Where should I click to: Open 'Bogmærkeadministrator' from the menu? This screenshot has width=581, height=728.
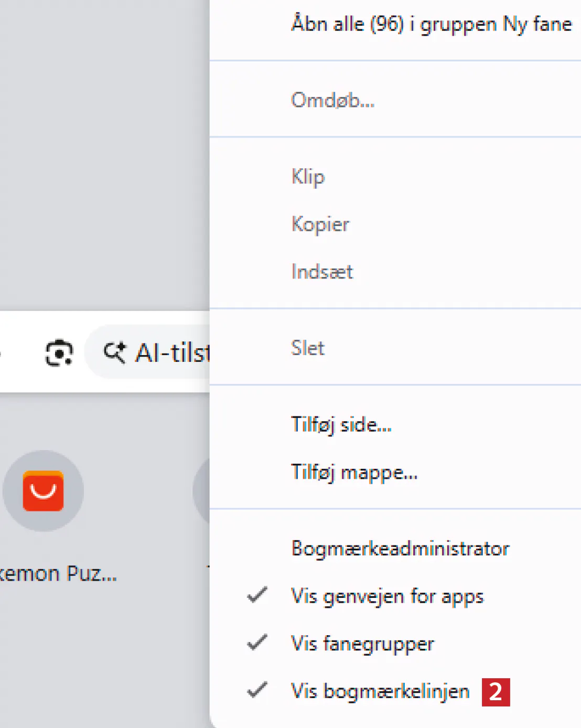coord(400,549)
